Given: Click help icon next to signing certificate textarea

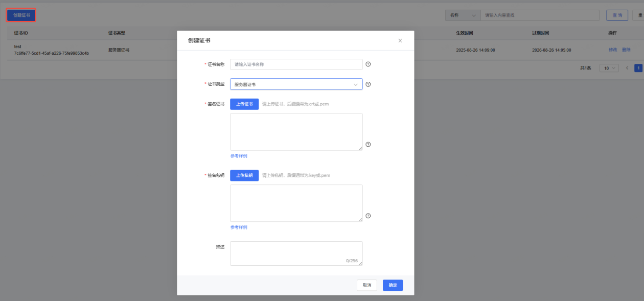Looking at the screenshot, I should coord(368,145).
